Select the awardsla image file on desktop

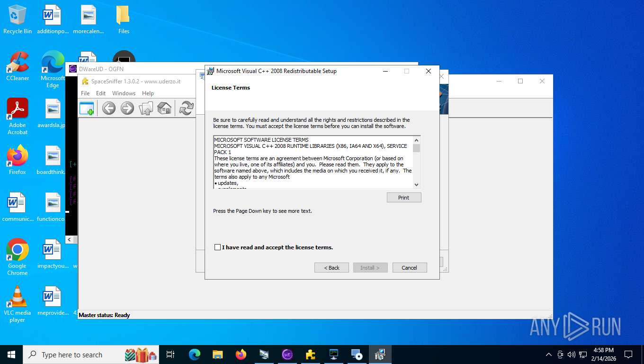point(53,114)
